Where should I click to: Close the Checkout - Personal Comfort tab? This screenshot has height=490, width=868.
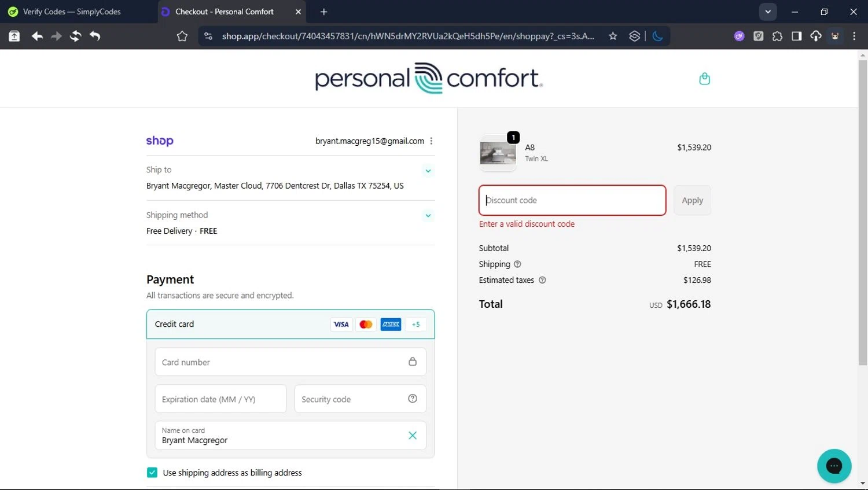298,12
